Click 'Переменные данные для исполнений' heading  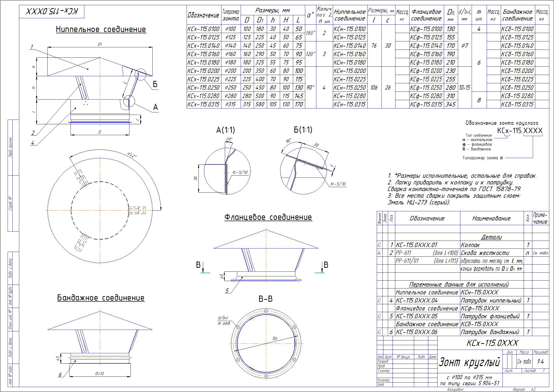pos(459,285)
